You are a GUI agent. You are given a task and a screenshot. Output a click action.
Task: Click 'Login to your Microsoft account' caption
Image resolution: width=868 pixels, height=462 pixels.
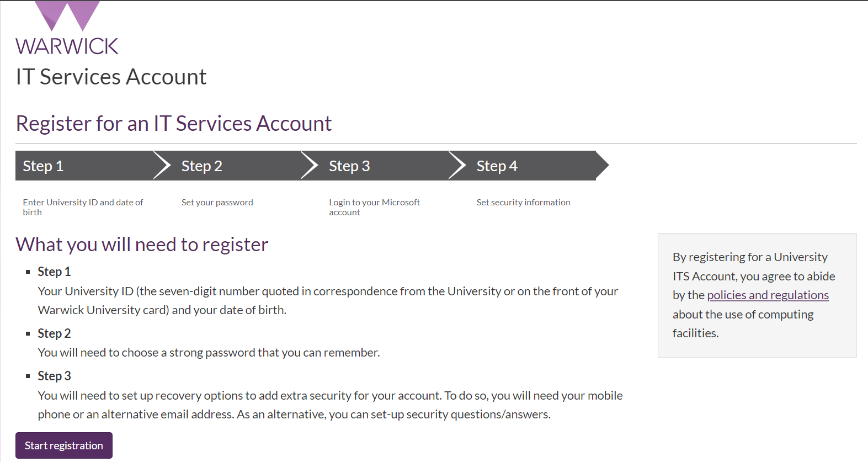tap(374, 207)
